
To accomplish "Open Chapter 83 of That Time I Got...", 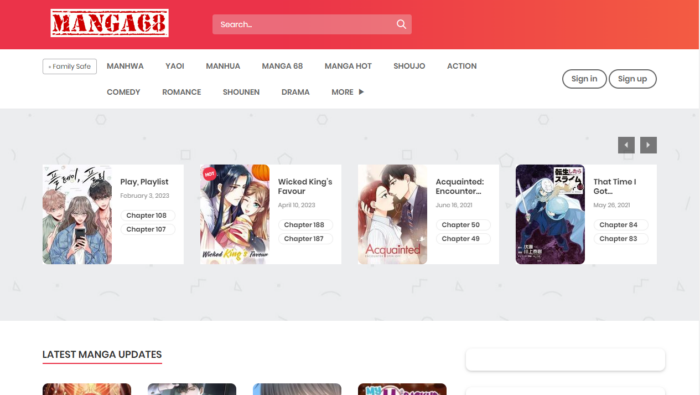I will (x=620, y=239).
